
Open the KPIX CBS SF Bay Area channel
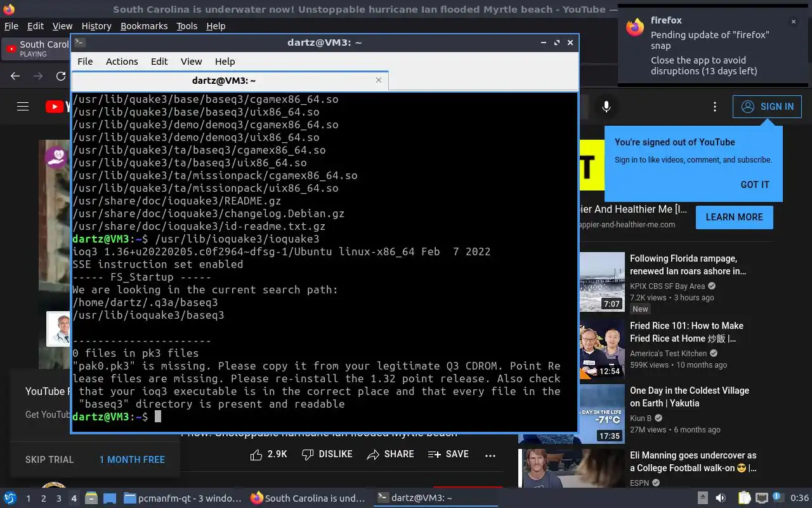[667, 286]
